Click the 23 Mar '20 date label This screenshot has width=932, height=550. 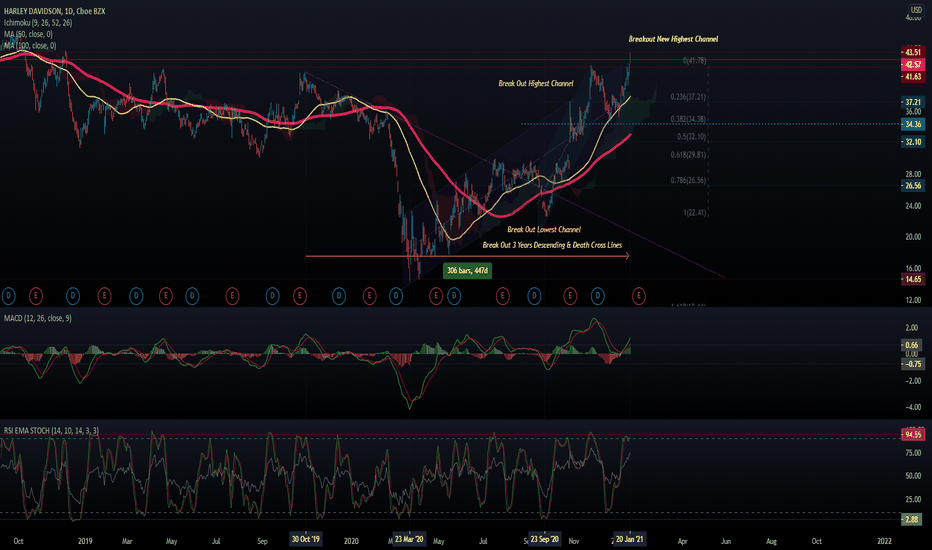[x=409, y=539]
